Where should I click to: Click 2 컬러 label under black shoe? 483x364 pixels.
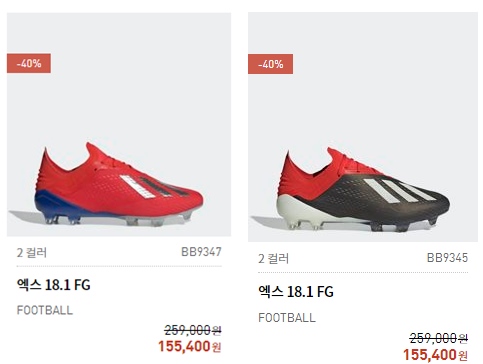[274, 259]
